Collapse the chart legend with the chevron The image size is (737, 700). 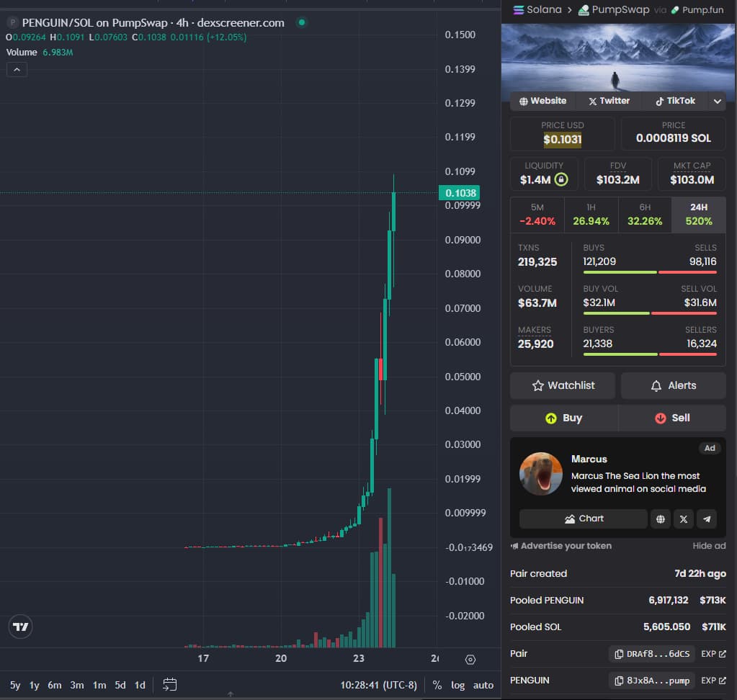[17, 70]
